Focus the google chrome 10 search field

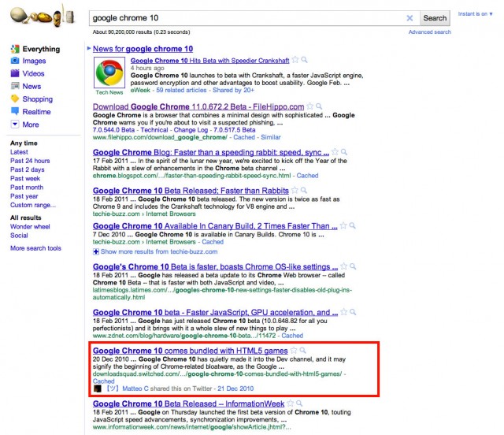pyautogui.click(x=247, y=18)
